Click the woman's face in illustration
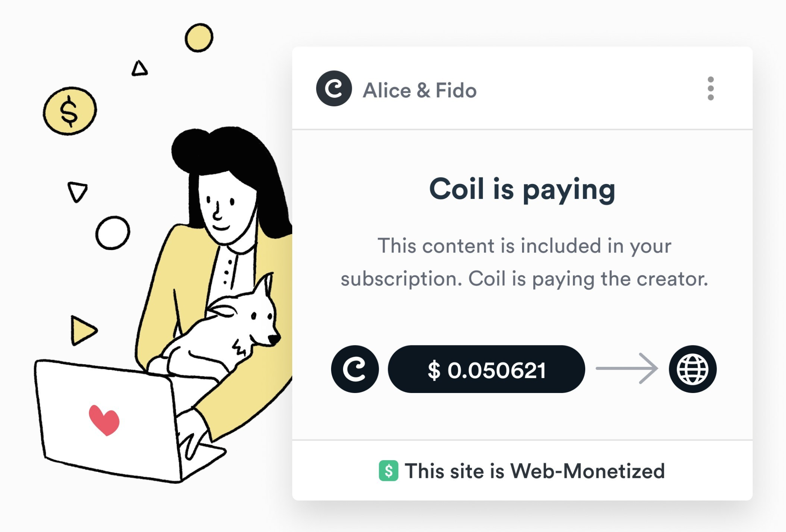Viewport: 786px width, 532px height. (226, 210)
